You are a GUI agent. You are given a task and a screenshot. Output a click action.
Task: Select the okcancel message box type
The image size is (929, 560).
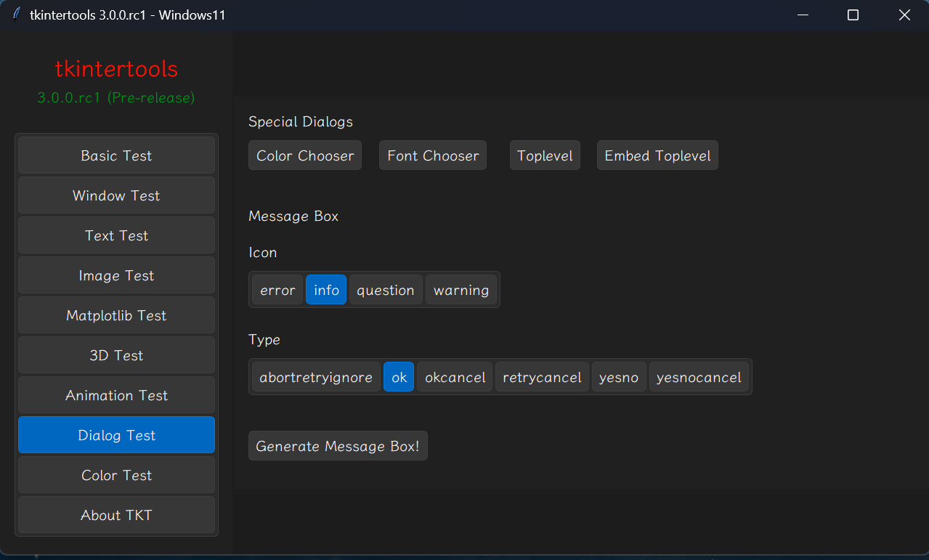pos(455,376)
